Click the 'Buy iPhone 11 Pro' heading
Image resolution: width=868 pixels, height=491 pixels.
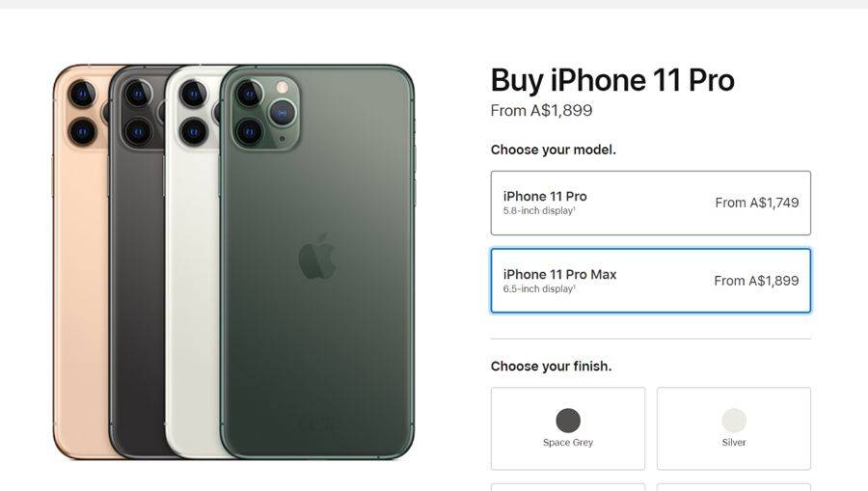[x=612, y=81]
